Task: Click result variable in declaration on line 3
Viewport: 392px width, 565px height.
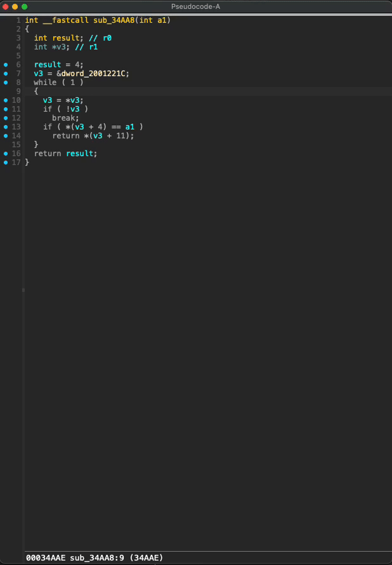Action: point(66,38)
